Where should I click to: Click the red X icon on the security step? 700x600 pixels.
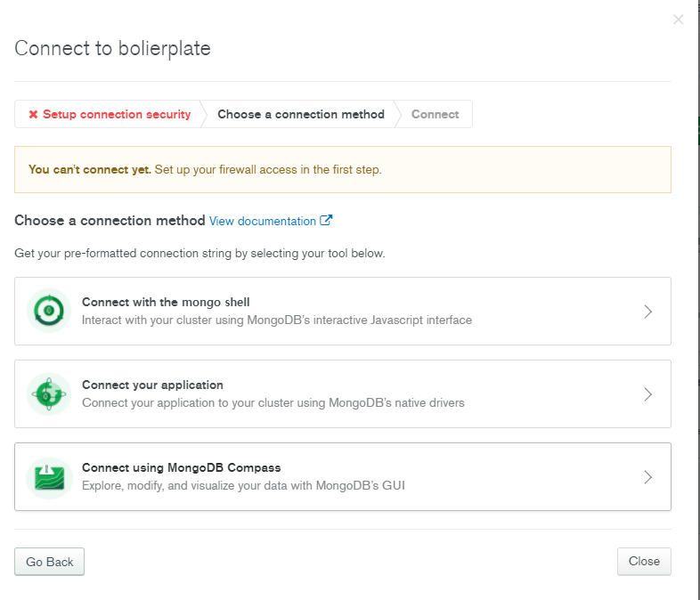(x=33, y=115)
